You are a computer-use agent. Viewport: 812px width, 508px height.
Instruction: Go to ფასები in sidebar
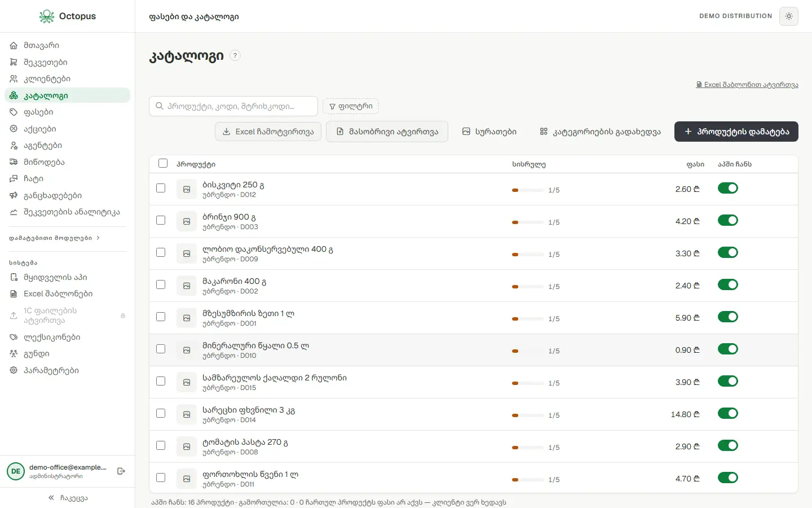pos(68,112)
